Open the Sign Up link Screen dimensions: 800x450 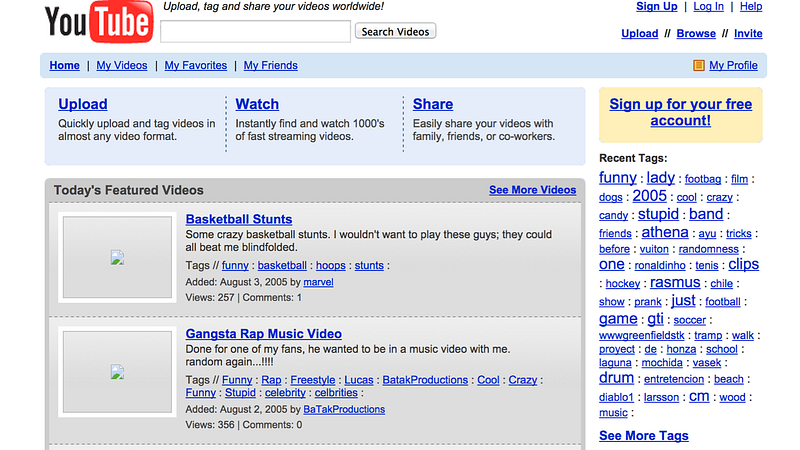point(657,7)
